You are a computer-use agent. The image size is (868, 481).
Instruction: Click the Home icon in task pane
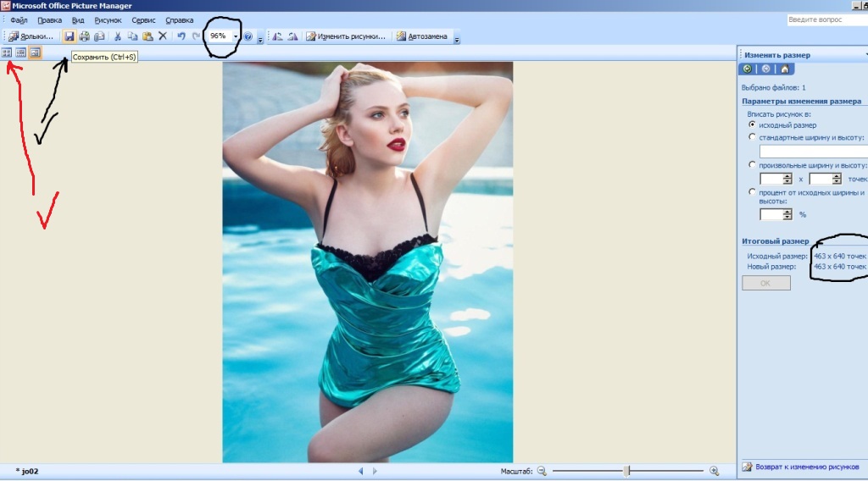pyautogui.click(x=784, y=69)
